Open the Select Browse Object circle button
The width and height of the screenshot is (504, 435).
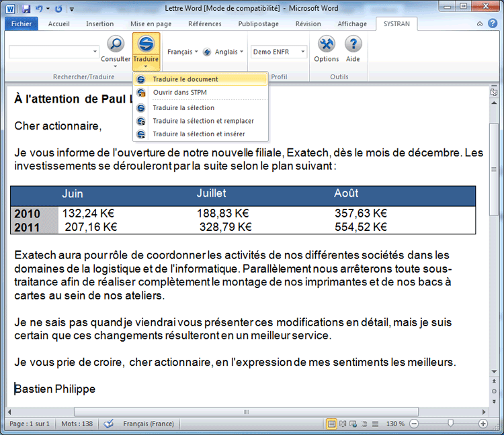tap(494, 391)
